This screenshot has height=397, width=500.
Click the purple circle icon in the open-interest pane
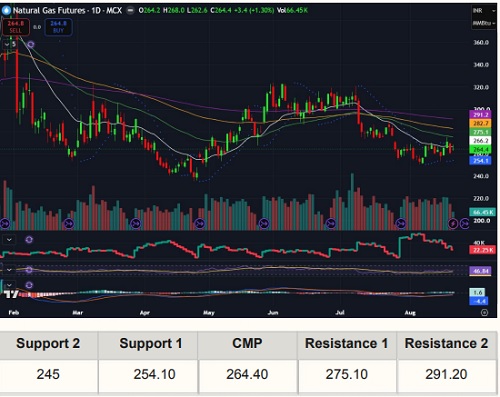pos(29,239)
